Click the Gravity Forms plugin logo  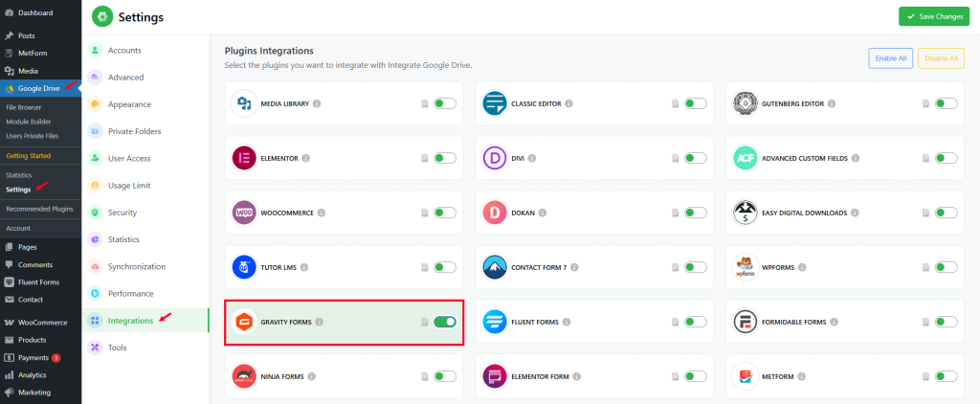click(x=244, y=322)
